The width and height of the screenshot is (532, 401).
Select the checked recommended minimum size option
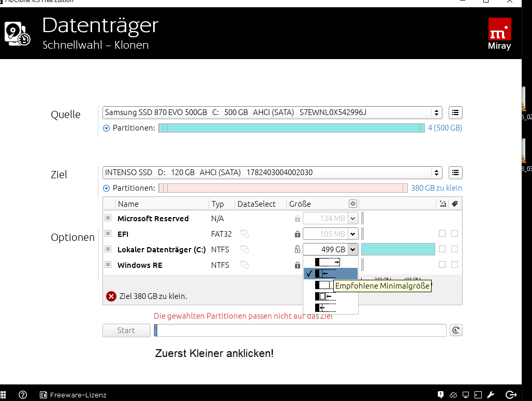pos(331,274)
